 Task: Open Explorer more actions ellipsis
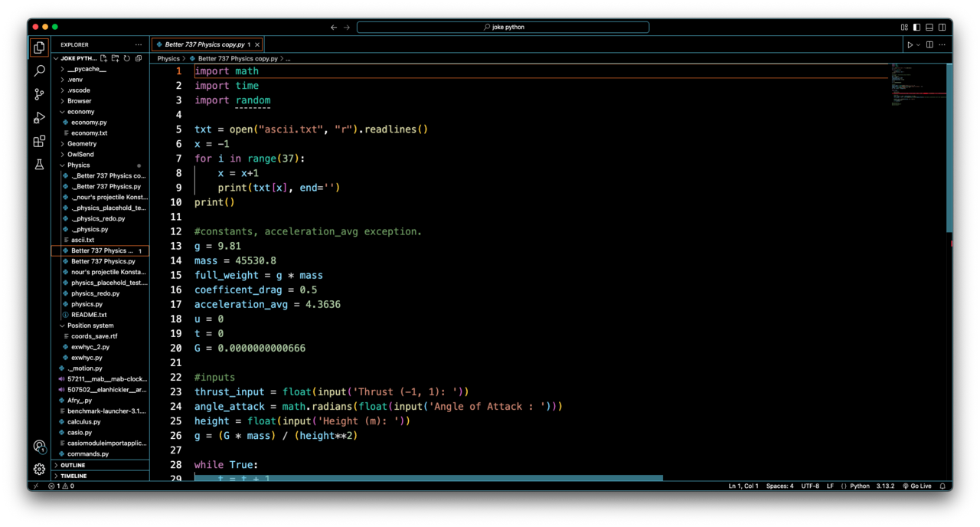coord(139,44)
